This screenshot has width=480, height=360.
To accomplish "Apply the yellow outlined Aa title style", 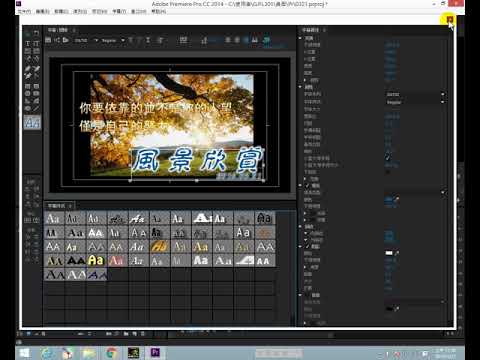I will click(x=96, y=260).
